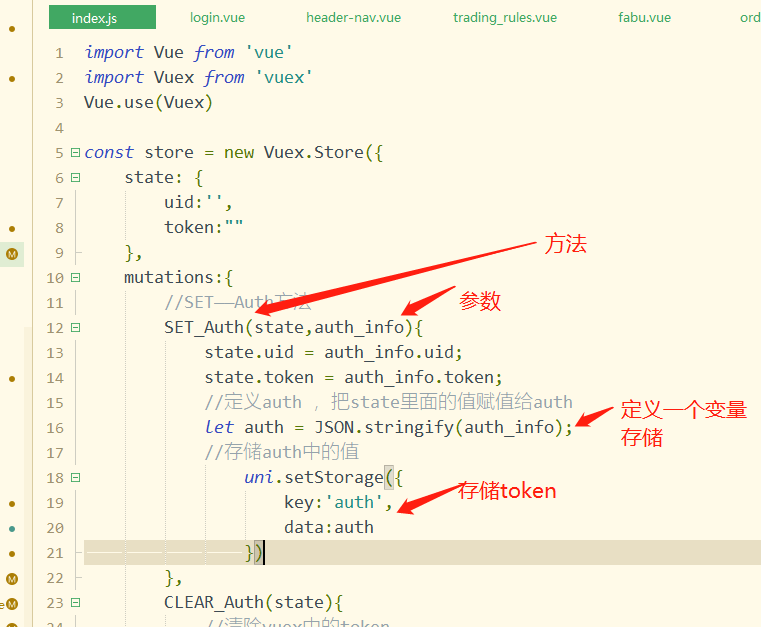761x627 pixels.
Task: Collapse the uni.setStorage fold at line 18
Action: pyautogui.click(x=75, y=478)
